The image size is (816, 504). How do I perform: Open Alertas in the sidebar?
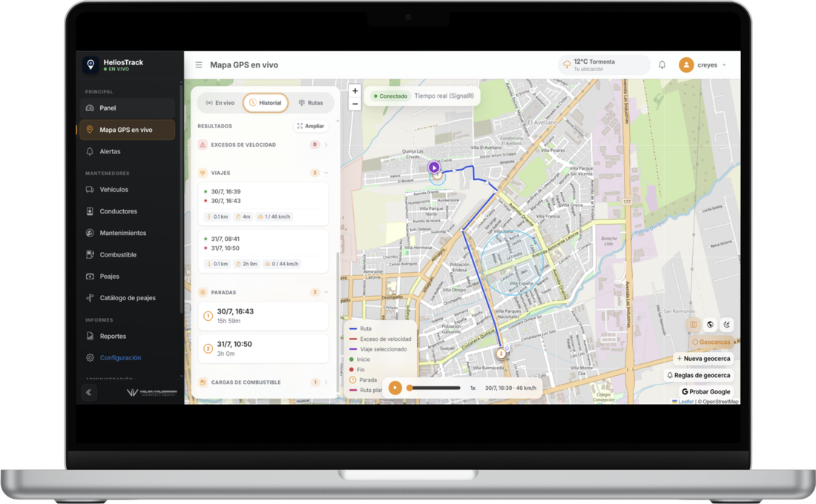127,151
